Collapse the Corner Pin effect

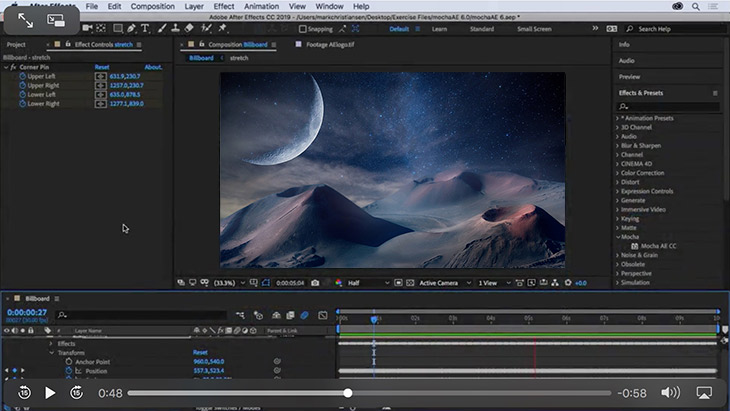6,67
